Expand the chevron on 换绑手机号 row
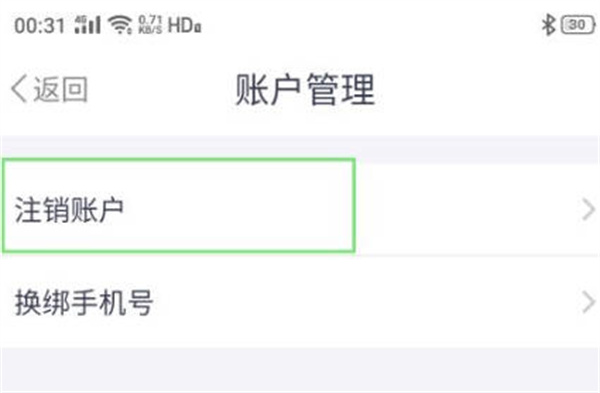This screenshot has height=393, width=600. (x=588, y=302)
